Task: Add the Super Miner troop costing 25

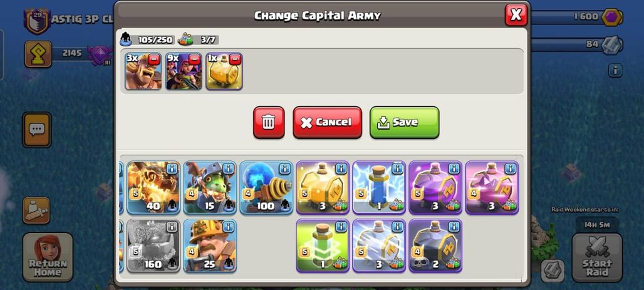Action: point(210,246)
